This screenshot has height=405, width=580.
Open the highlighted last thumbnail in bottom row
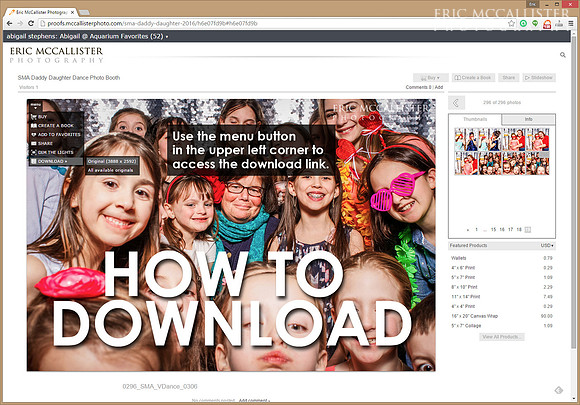click(x=537, y=163)
